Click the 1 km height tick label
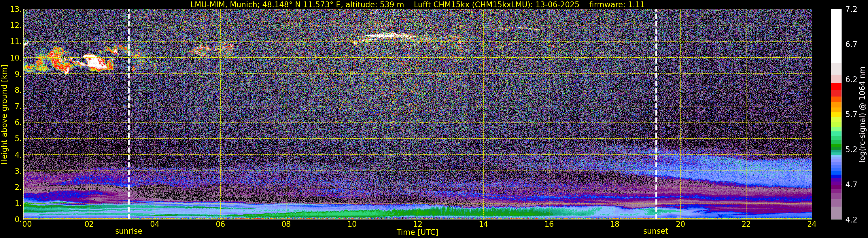868x238 pixels. tap(18, 203)
